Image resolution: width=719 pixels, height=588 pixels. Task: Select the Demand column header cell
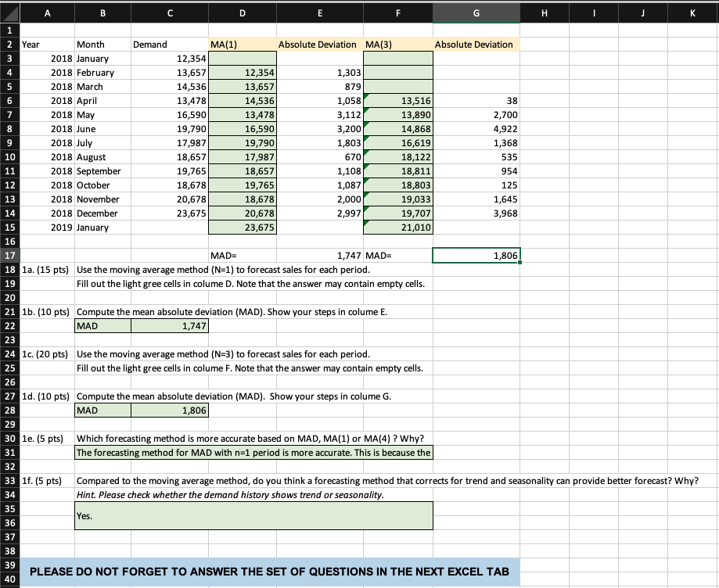168,44
